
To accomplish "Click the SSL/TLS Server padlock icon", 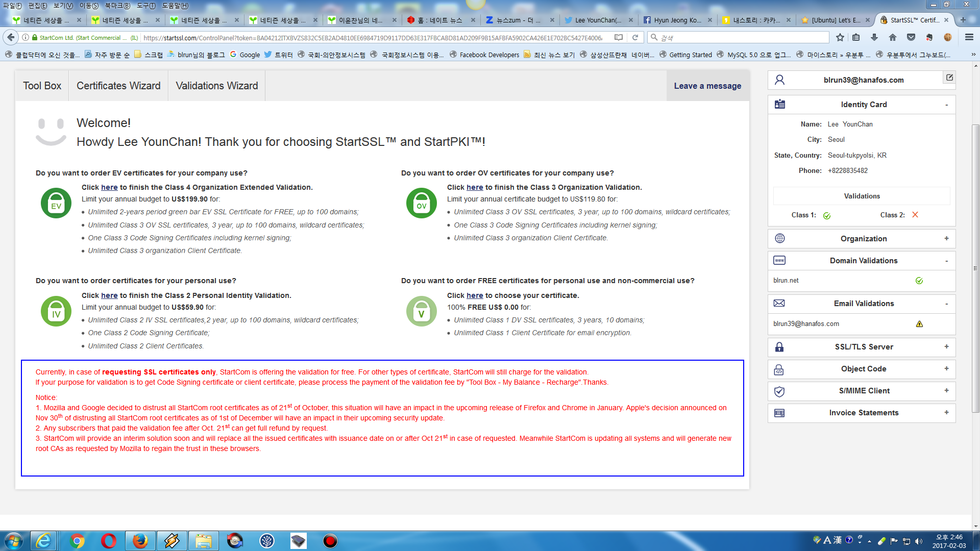I will tap(779, 347).
